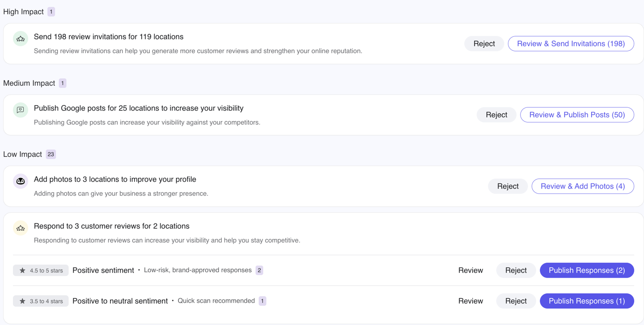The image size is (644, 325).
Task: Click the Low Impact count badge 23
Action: tap(51, 154)
